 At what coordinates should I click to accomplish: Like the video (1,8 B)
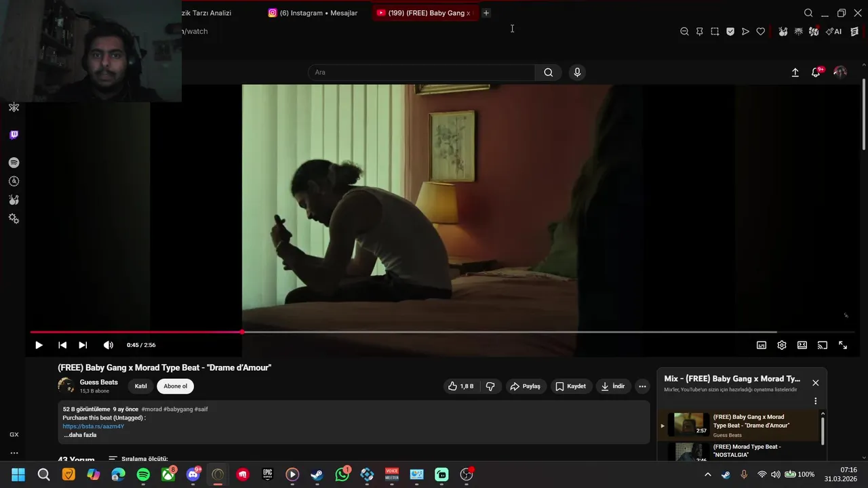pyautogui.click(x=460, y=386)
